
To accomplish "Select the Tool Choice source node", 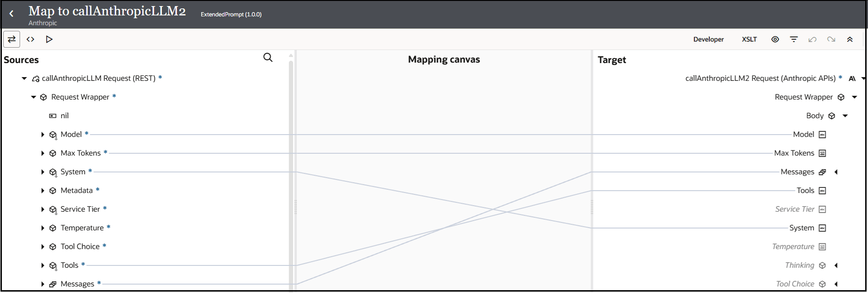I will pos(80,246).
